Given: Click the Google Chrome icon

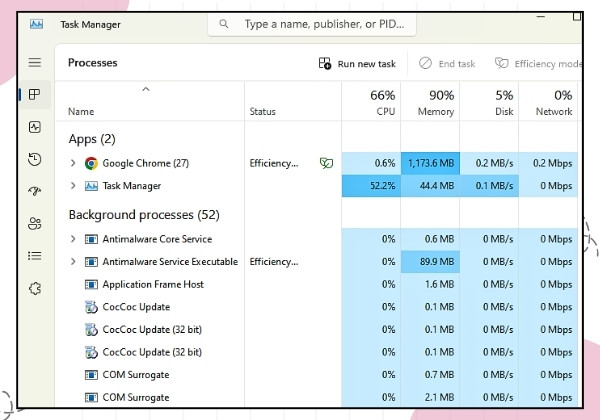Looking at the screenshot, I should [91, 163].
